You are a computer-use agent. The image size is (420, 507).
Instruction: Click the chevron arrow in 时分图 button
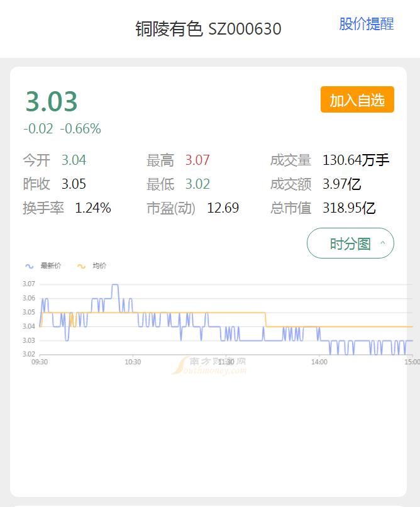coord(383,243)
